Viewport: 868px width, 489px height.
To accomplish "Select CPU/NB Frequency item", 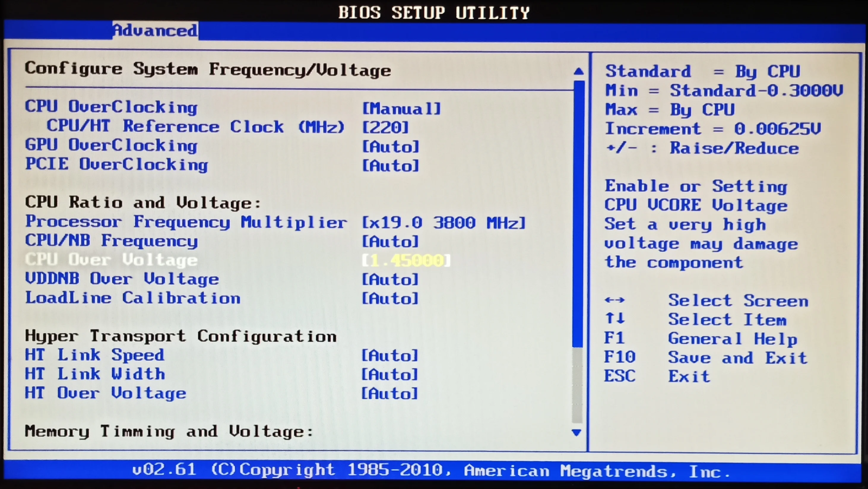I will click(112, 241).
